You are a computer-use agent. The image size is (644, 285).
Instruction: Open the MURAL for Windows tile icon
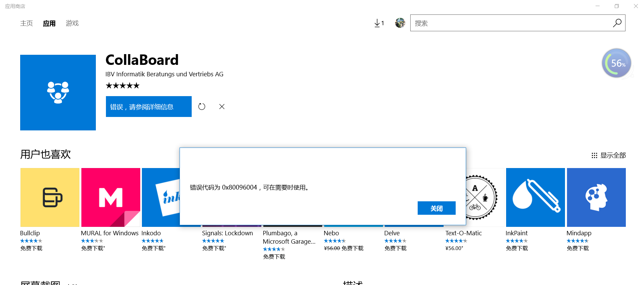point(111,197)
